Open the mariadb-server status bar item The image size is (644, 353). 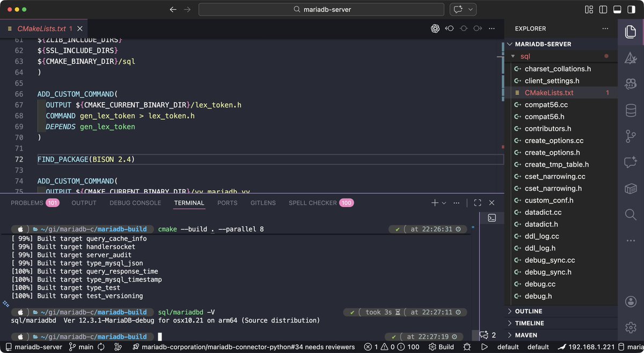point(34,347)
